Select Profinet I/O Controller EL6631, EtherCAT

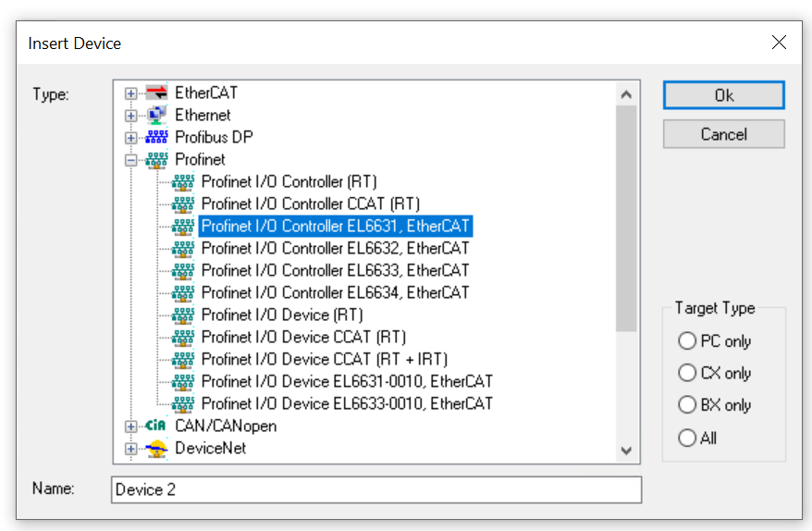pos(335,227)
